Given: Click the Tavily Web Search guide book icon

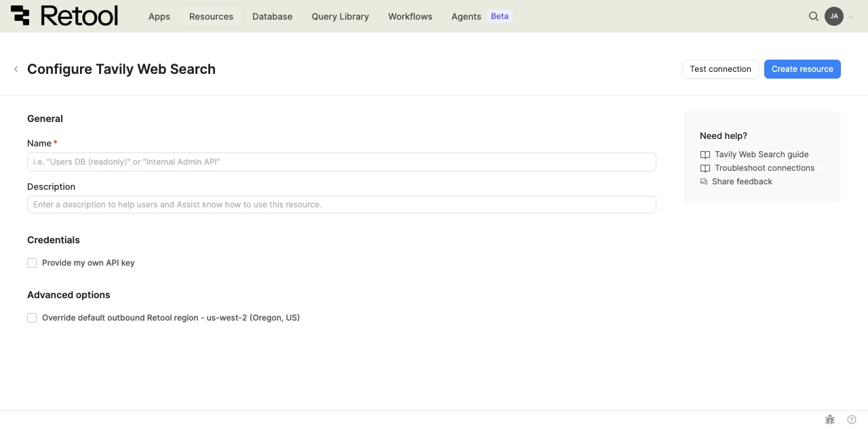Looking at the screenshot, I should click(705, 155).
